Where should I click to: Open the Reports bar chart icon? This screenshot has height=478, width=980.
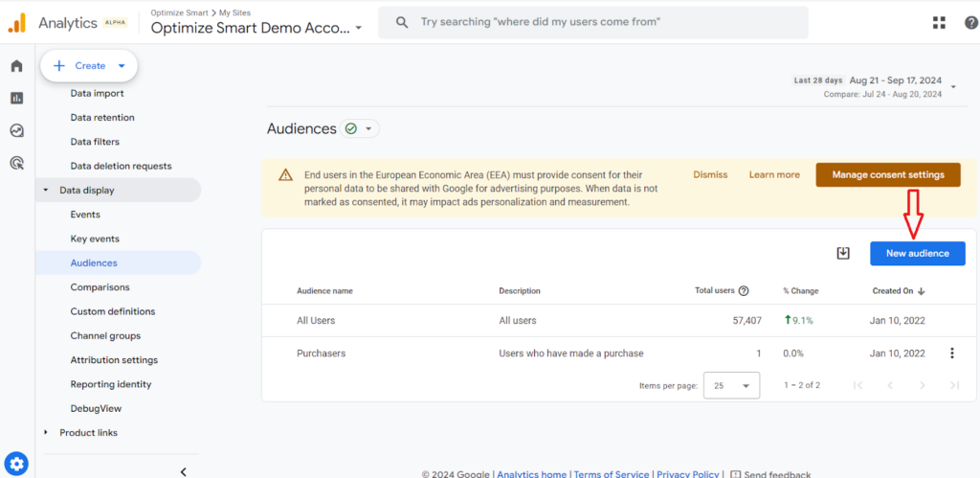[x=17, y=99]
